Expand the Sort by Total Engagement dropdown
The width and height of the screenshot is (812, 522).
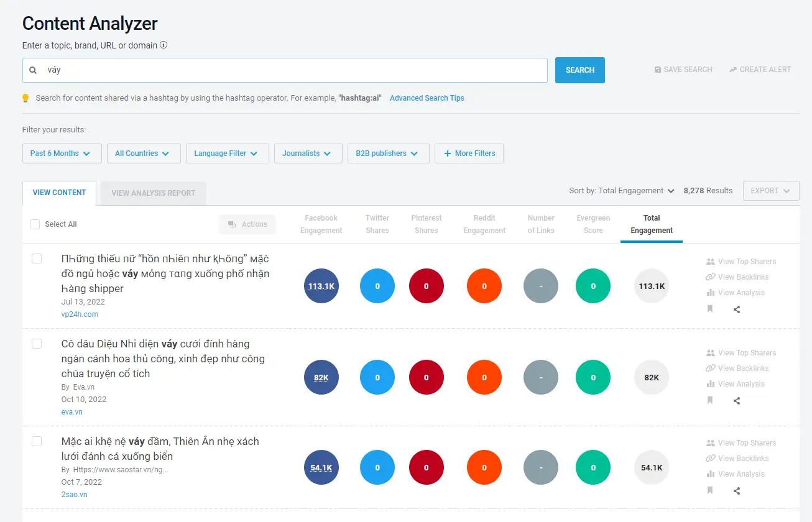[x=622, y=191]
